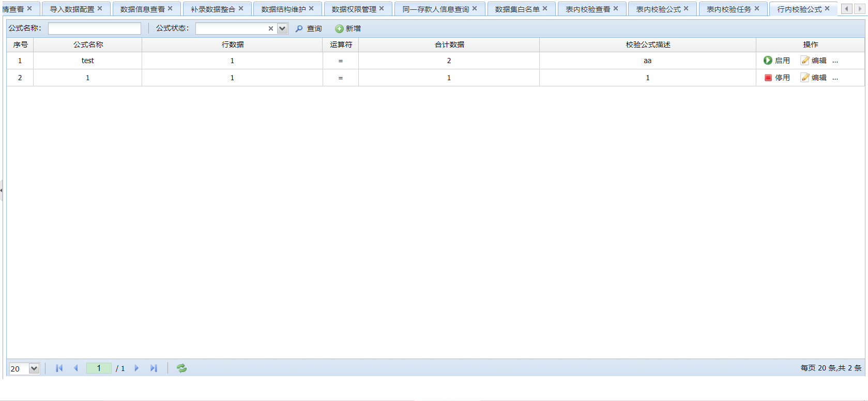
Task: Close the 导入数据配置 tab
Action: (x=100, y=9)
